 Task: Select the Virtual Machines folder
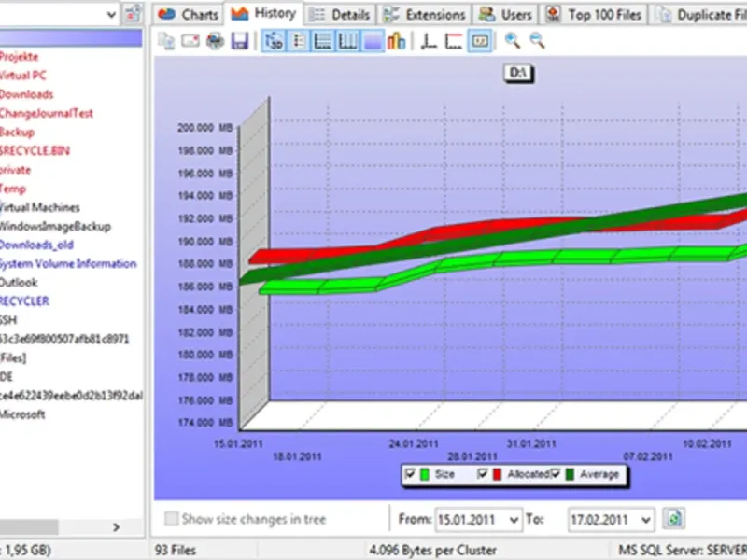39,207
